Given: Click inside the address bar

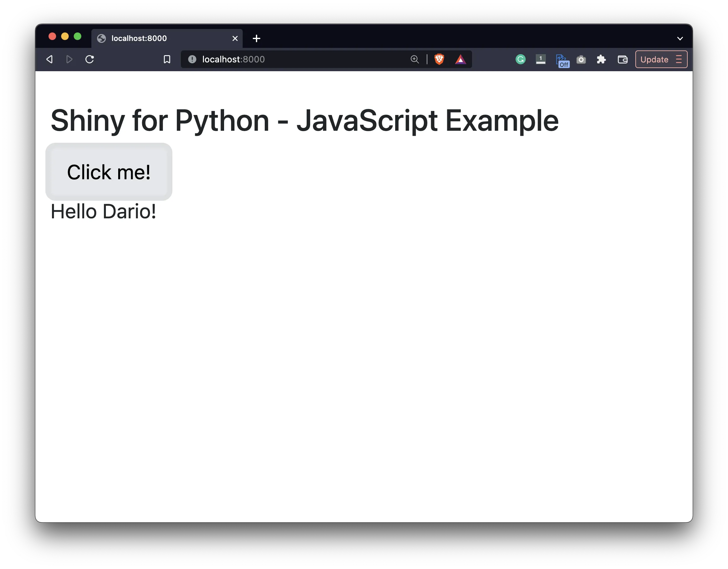Looking at the screenshot, I should pyautogui.click(x=300, y=59).
